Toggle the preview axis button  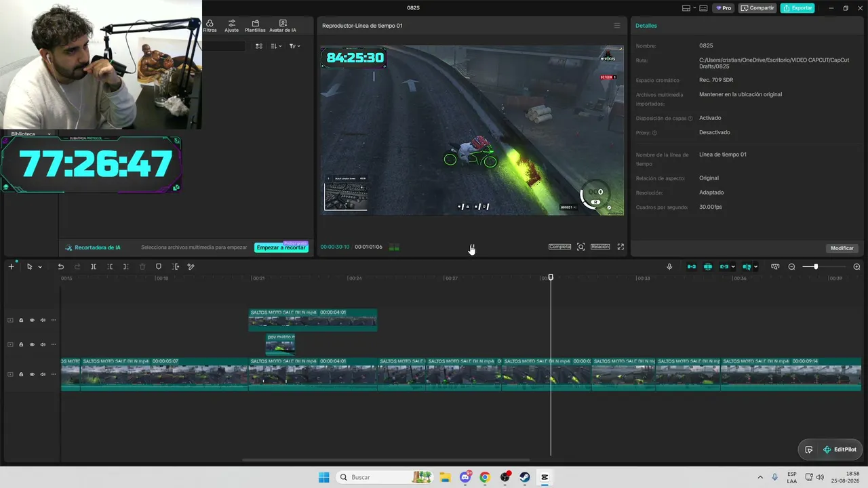coord(747,266)
